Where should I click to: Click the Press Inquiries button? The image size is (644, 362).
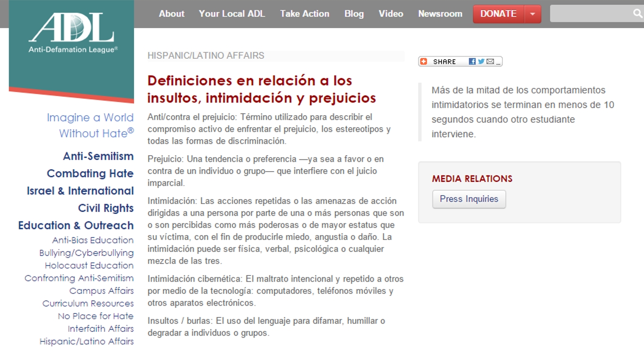click(x=469, y=199)
